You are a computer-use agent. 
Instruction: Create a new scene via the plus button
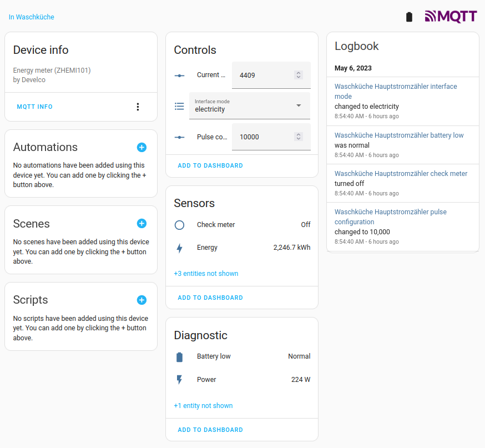pos(142,224)
